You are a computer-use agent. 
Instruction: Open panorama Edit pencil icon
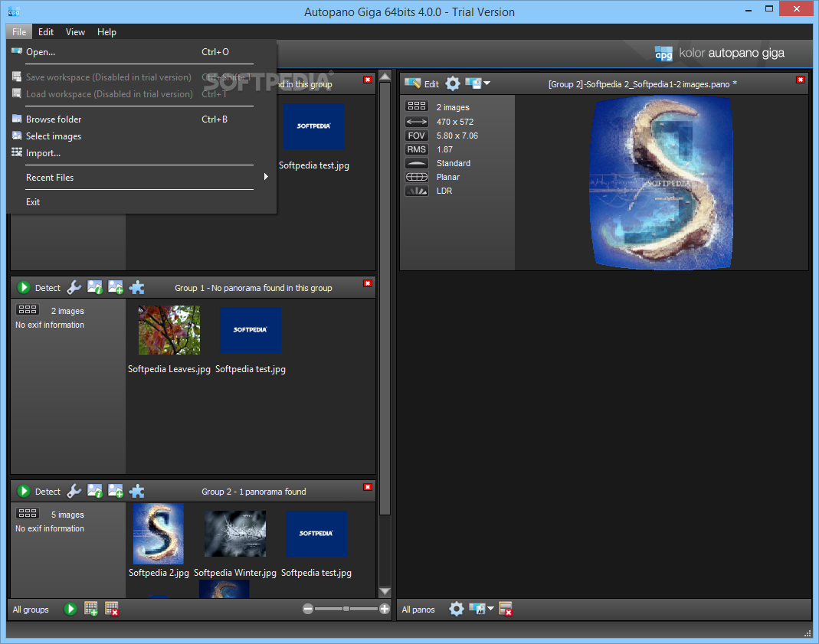(x=413, y=83)
